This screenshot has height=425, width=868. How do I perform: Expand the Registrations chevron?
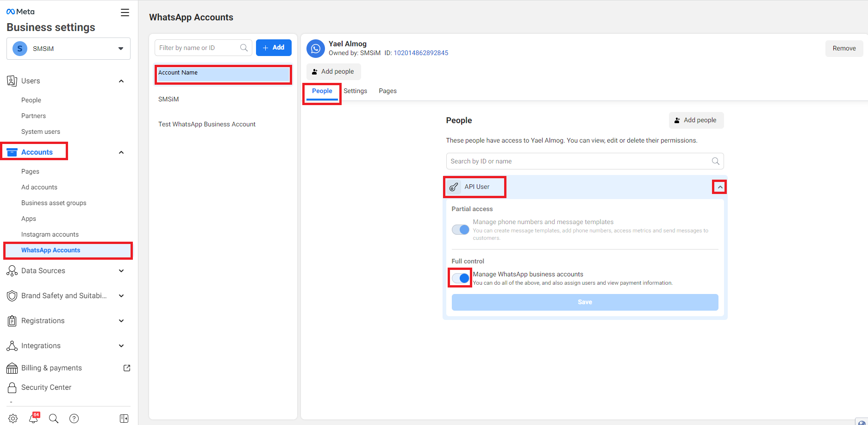click(121, 321)
